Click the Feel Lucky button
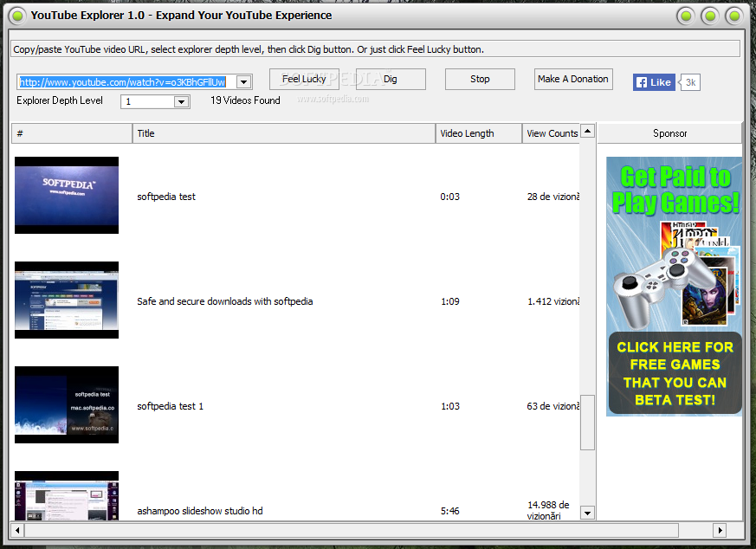 tap(304, 79)
